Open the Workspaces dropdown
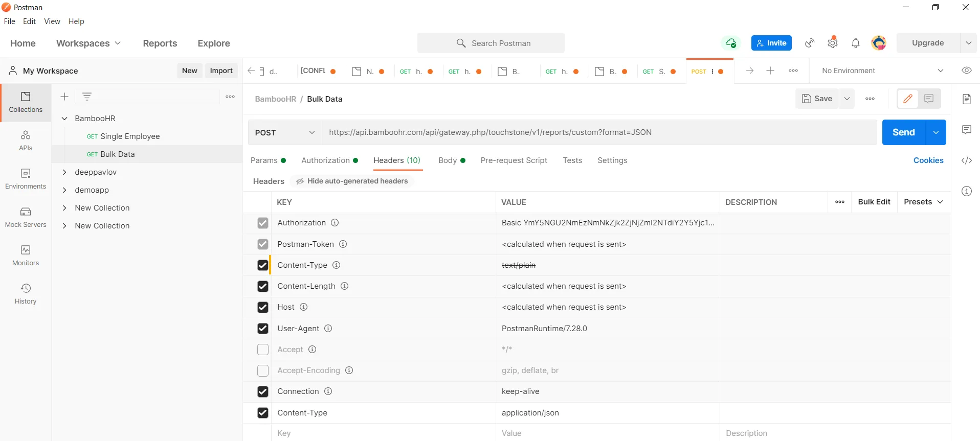This screenshot has height=441, width=980. click(88, 43)
